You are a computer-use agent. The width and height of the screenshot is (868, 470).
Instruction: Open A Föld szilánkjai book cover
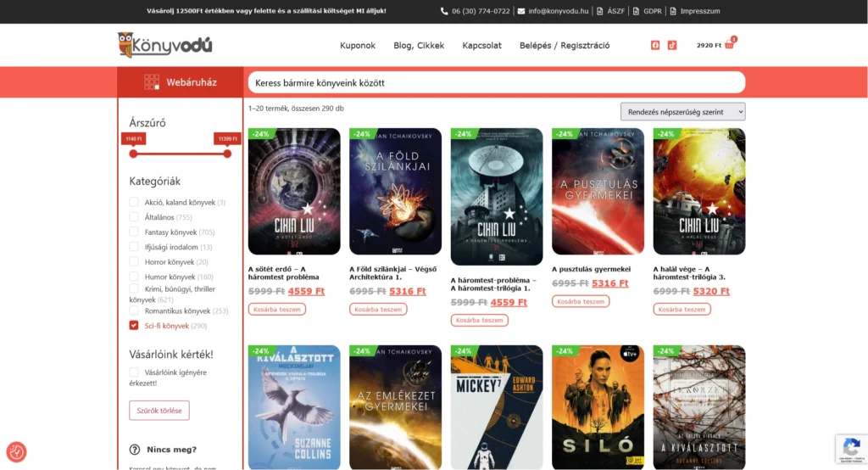click(x=395, y=191)
